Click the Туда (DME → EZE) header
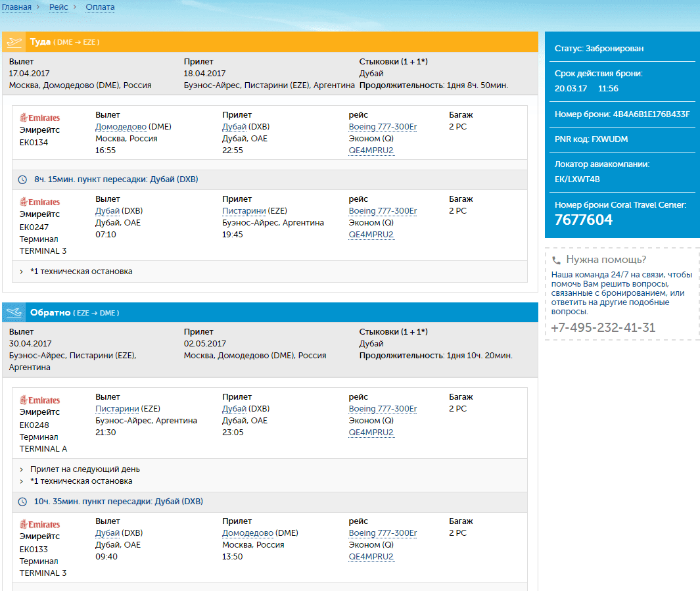 [269, 42]
